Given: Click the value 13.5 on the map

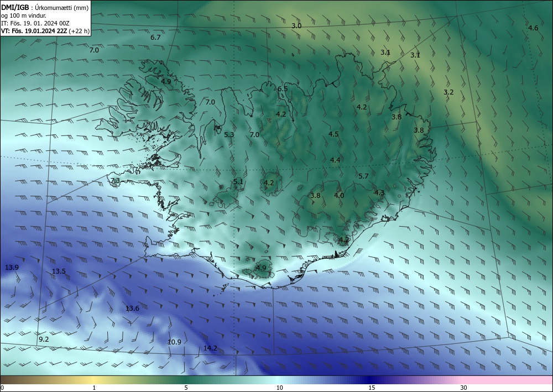Looking at the screenshot, I should click(59, 271).
